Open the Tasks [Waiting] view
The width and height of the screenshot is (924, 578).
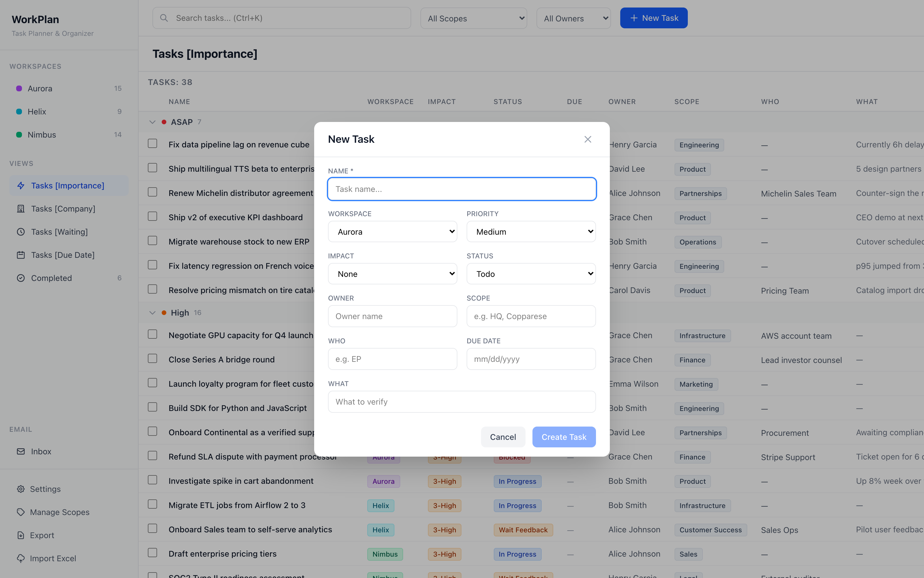tap(69, 232)
